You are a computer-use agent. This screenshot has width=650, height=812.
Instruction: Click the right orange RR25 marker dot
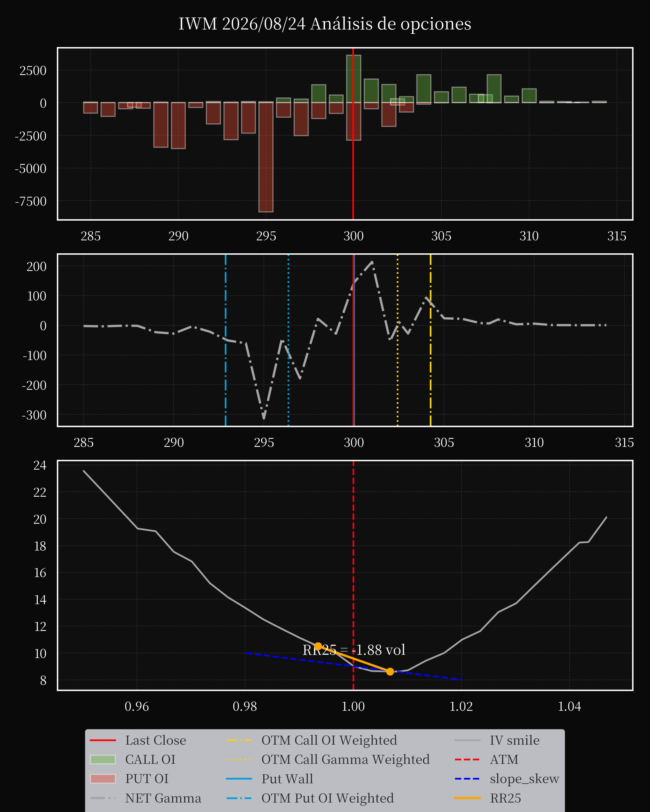[390, 672]
